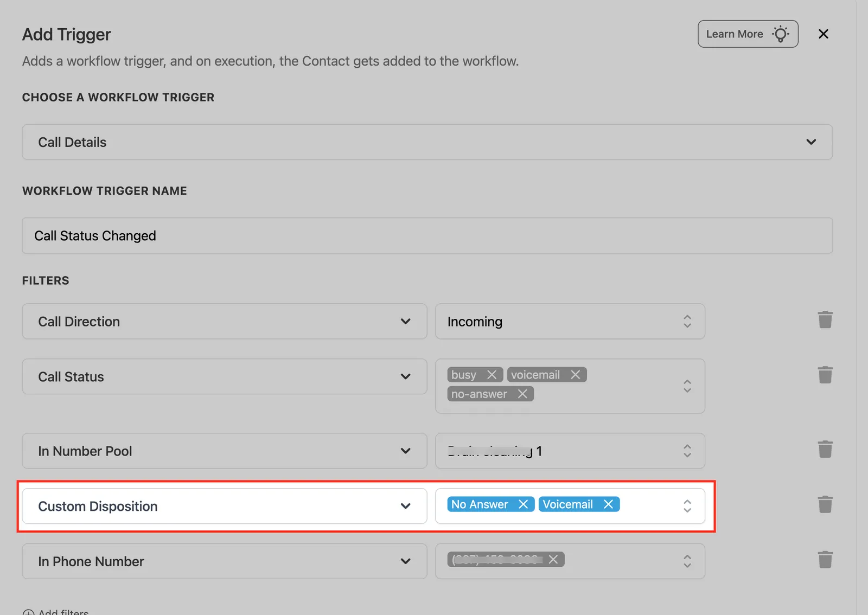Click the Learn More button
868x615 pixels.
748,34
